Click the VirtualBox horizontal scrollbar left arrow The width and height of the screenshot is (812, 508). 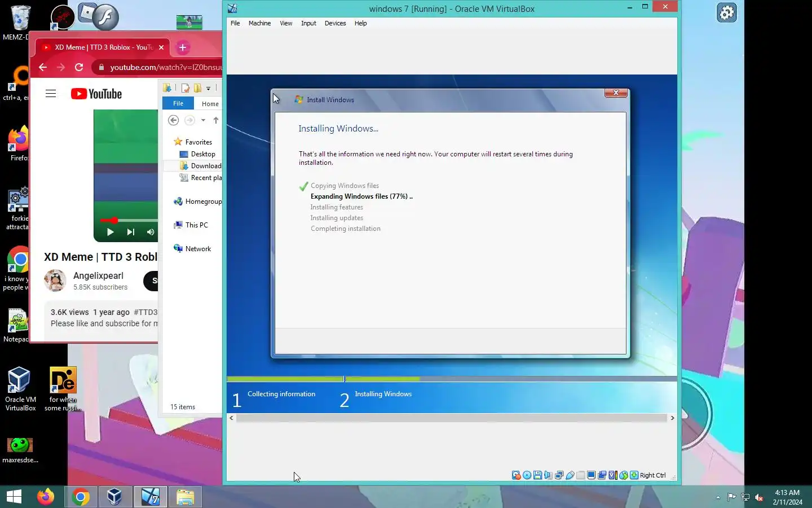pyautogui.click(x=231, y=418)
